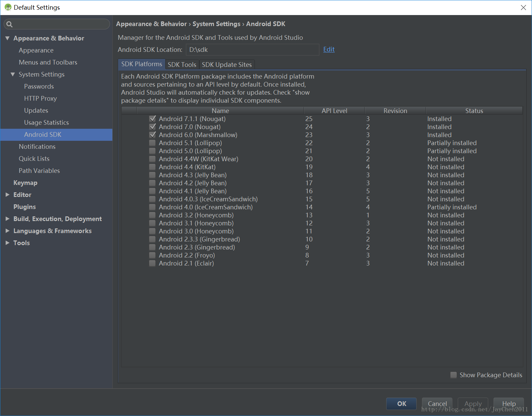Close the Default Settings dialog
Image resolution: width=532 pixels, height=416 pixels.
click(x=523, y=7)
